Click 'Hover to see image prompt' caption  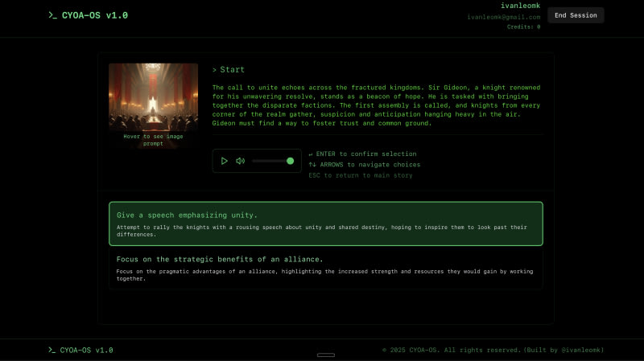coord(153,139)
